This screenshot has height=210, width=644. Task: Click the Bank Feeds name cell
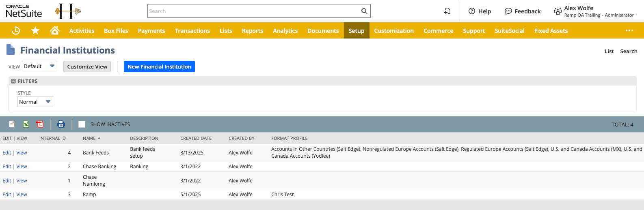coord(96,153)
